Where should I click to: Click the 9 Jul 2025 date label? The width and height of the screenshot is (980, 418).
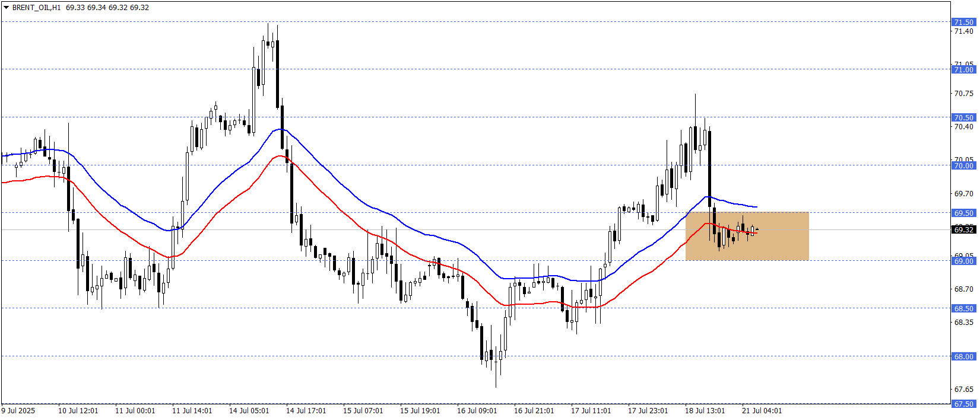pos(18,410)
